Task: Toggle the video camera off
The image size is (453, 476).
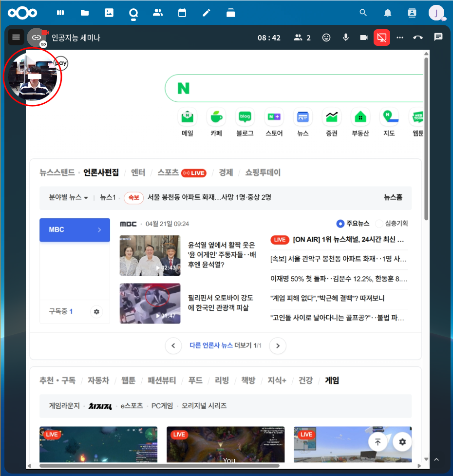Action: (363, 38)
